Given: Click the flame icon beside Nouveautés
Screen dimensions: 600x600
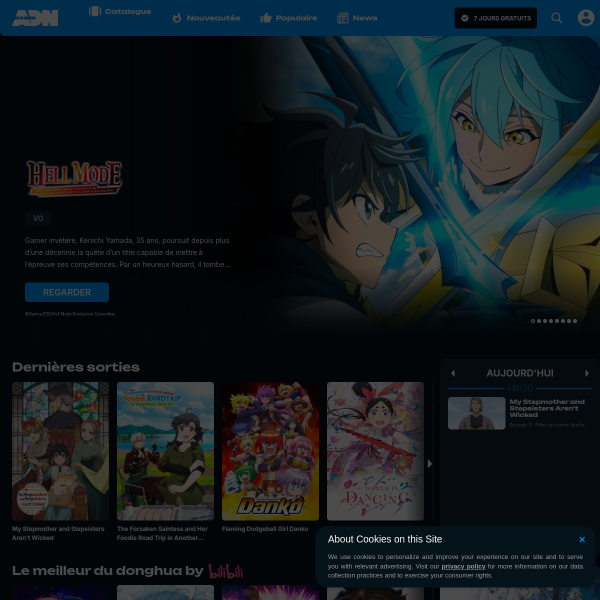Looking at the screenshot, I should pos(177,18).
